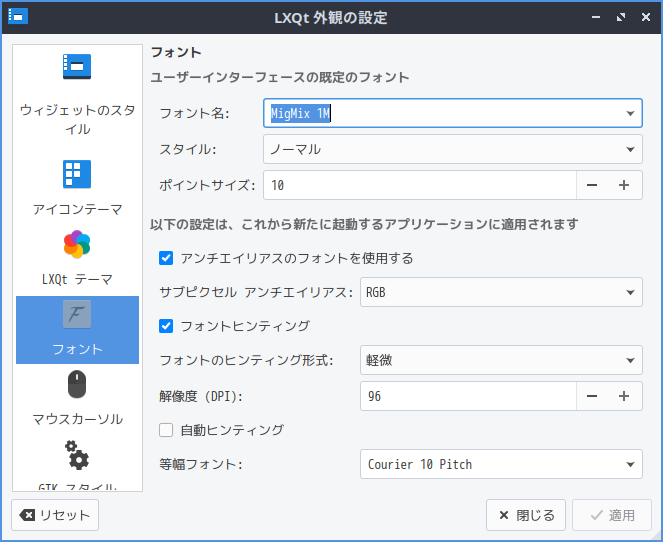This screenshot has height=542, width=663.
Task: Click the ポイントサイズ value field
Action: point(419,185)
